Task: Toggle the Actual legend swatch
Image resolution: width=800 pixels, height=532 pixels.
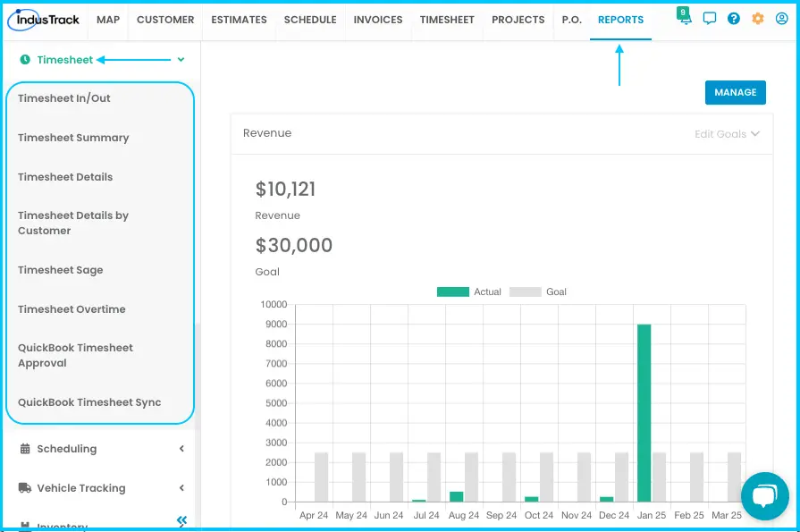Action: point(453,291)
